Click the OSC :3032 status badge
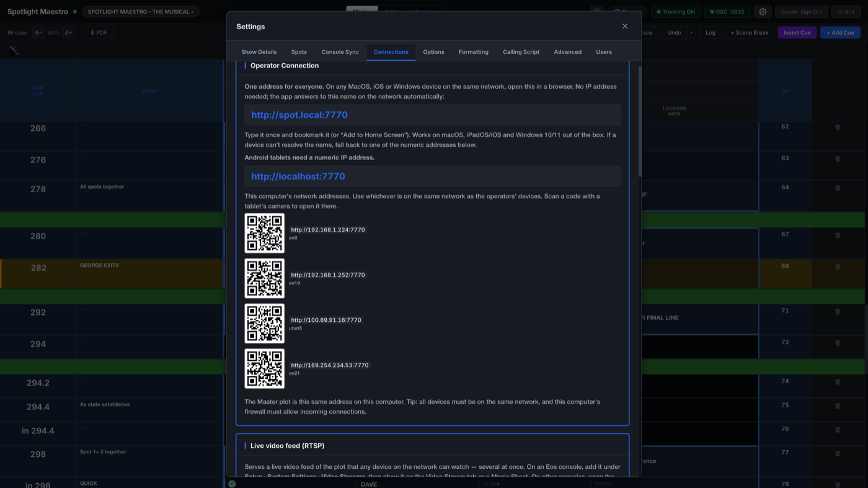 click(x=727, y=12)
